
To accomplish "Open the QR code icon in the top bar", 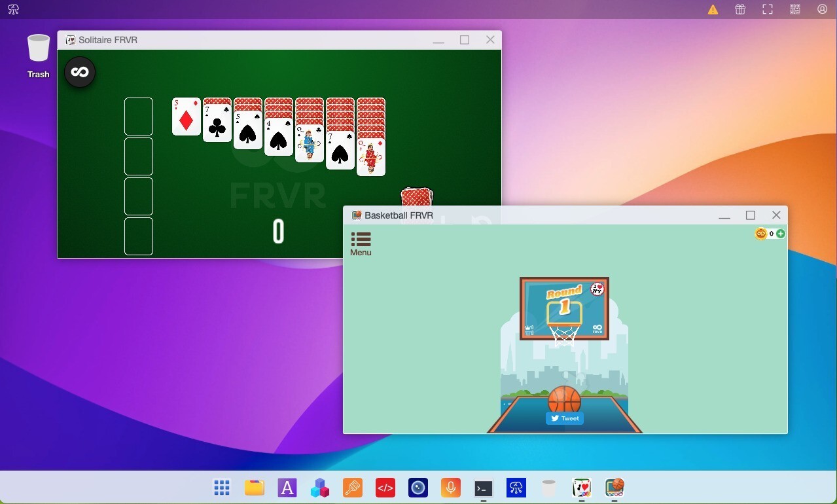I will [x=794, y=9].
